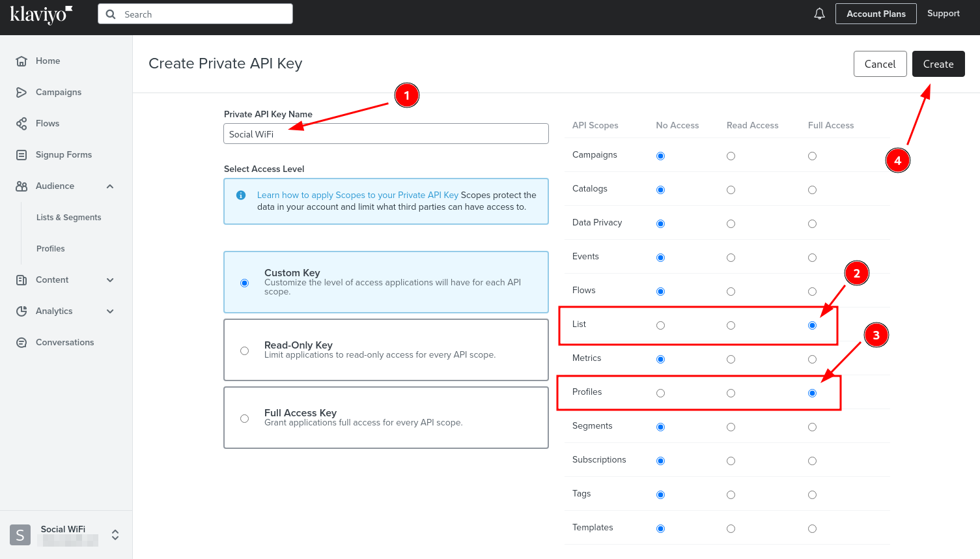Open Profiles submenu item in sidebar

[x=51, y=249]
